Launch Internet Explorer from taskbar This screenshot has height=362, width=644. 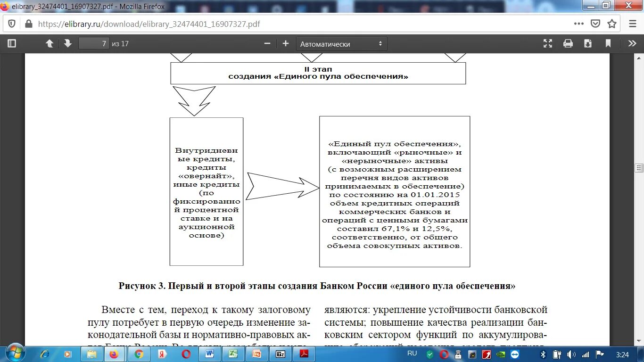[x=45, y=354]
